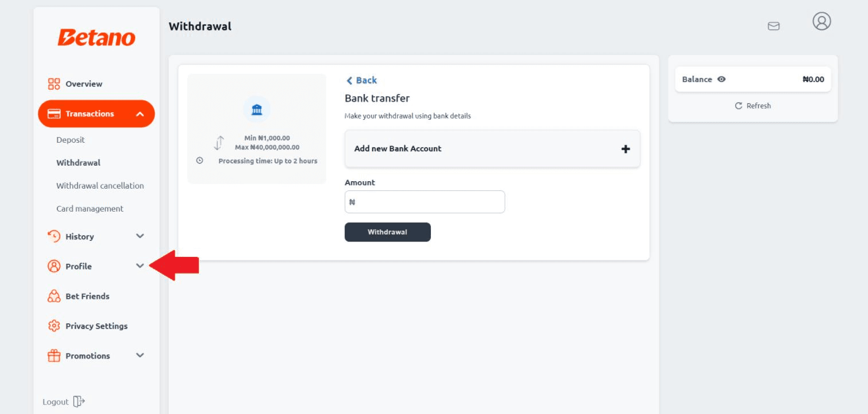Click the Logout door icon

point(79,401)
